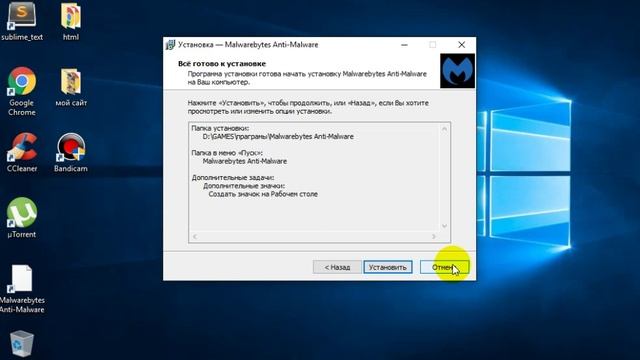The height and width of the screenshot is (360, 640).
Task: Click the installer icon in the title bar
Action: 170,45
